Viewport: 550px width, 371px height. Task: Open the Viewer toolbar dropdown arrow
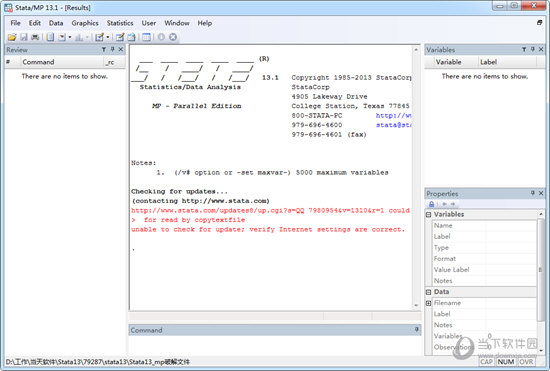(70, 37)
